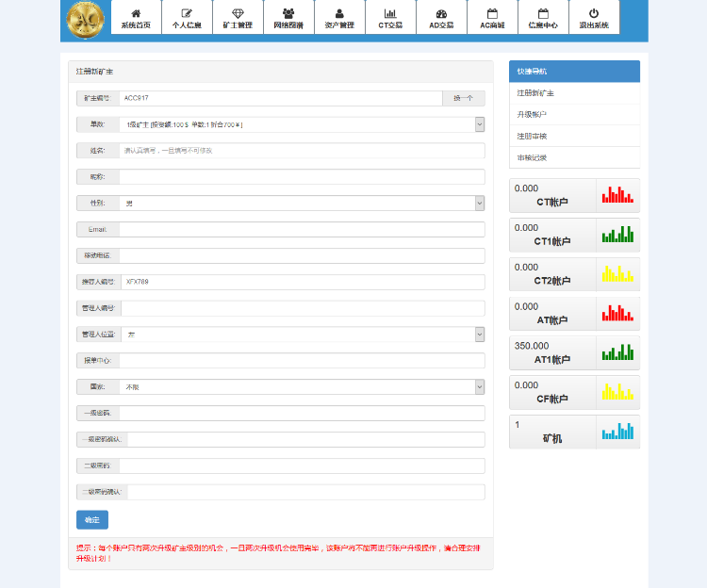Focus the 二级密码 password field
Image resolution: width=707 pixels, height=588 pixels.
pos(302,465)
